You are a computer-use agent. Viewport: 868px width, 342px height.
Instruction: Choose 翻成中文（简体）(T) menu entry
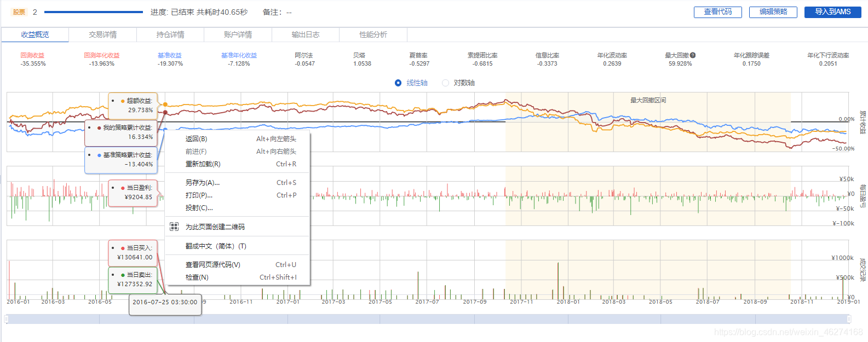point(238,246)
